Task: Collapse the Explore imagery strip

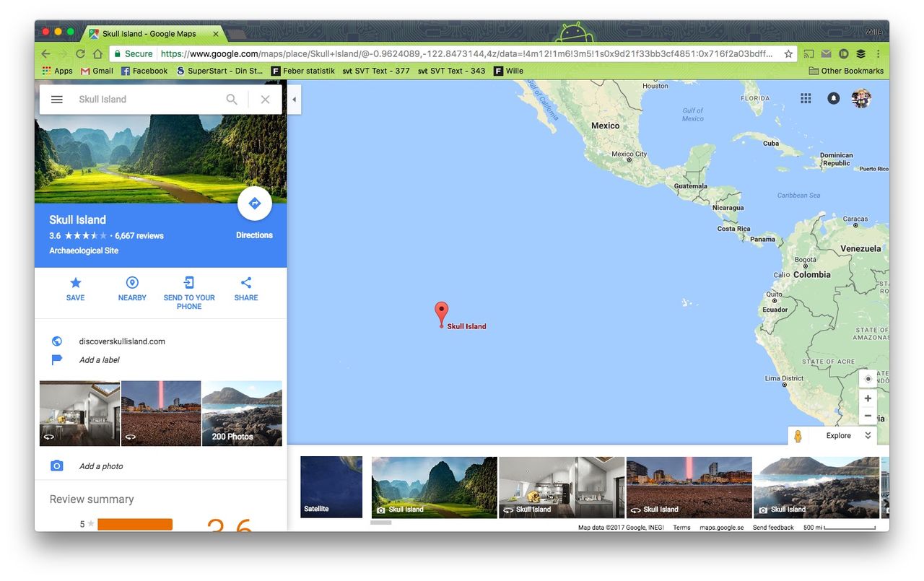Action: pyautogui.click(x=868, y=436)
